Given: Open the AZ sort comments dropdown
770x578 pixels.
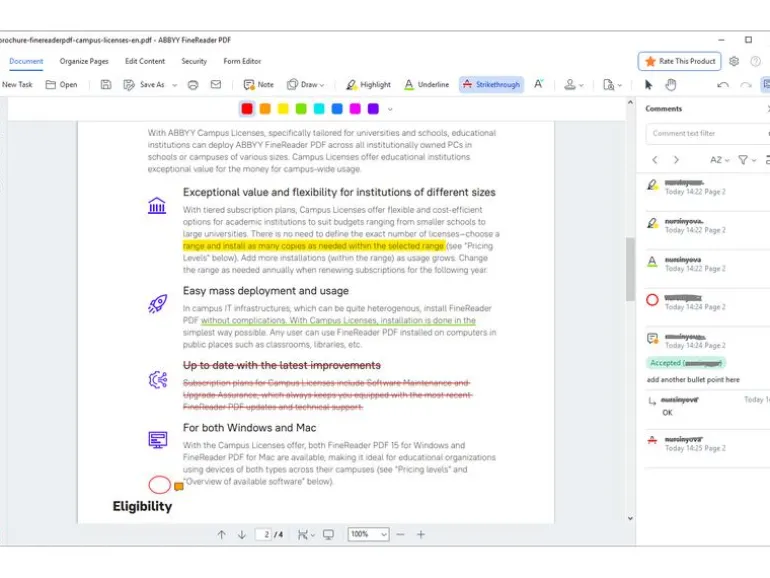Looking at the screenshot, I should tap(719, 160).
